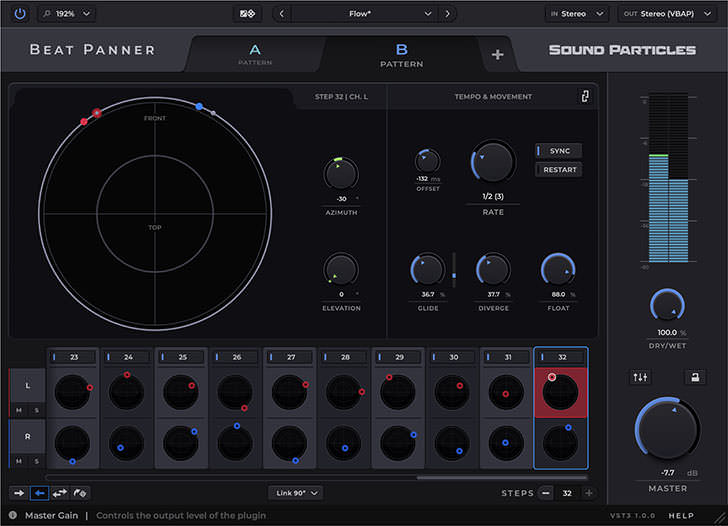Switch to Pattern A tab
The width and height of the screenshot is (728, 526).
(255, 54)
